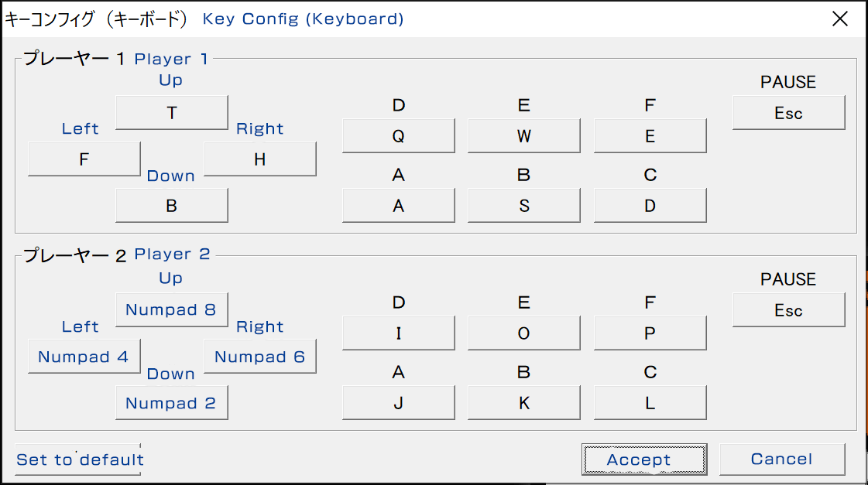This screenshot has width=868, height=485.
Task: Confirm settings with Accept button
Action: (x=643, y=459)
